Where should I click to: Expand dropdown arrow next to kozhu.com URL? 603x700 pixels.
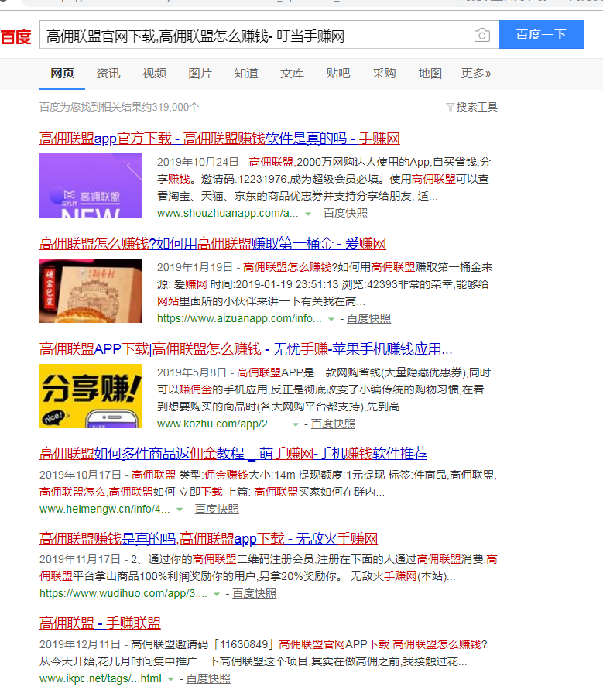coord(295,425)
